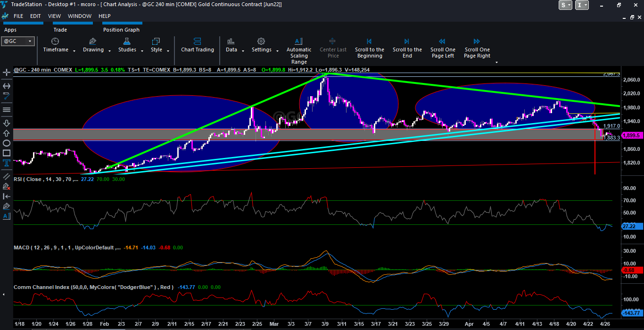Open the @GC symbol dropdown
This screenshot has height=330, width=644.
(30, 41)
